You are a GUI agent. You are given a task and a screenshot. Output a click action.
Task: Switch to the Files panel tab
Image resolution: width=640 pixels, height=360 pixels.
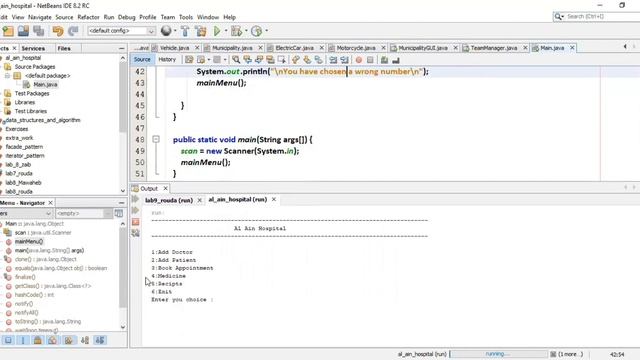(64, 48)
